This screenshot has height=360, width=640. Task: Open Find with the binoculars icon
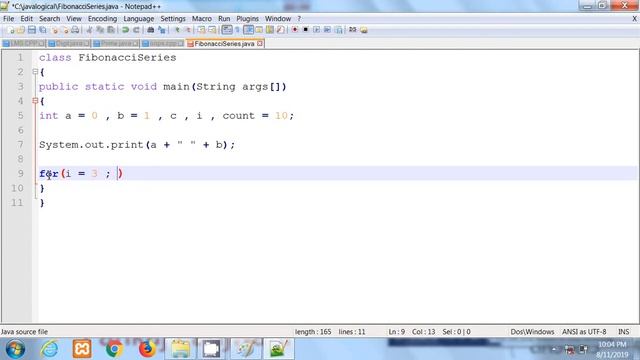tap(151, 30)
